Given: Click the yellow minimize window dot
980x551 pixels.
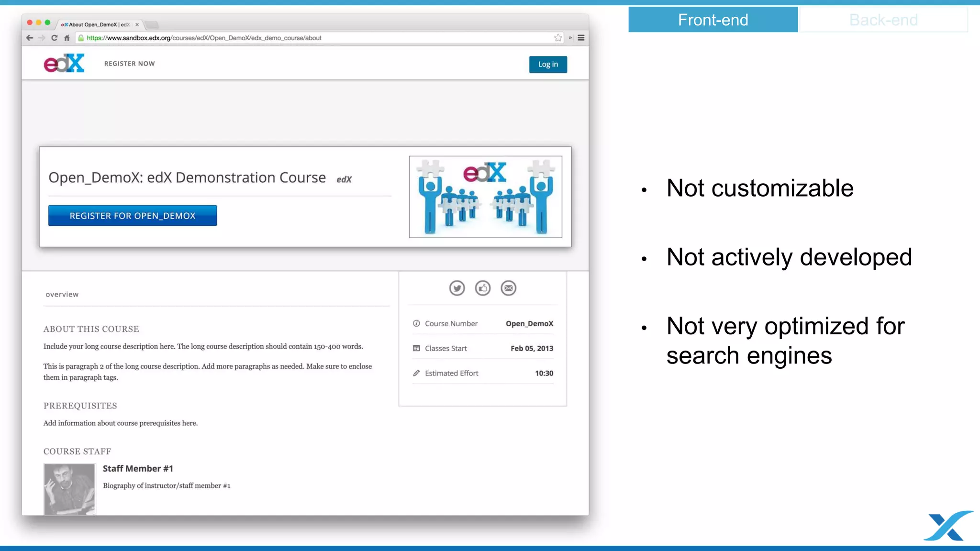Looking at the screenshot, I should 39,22.
